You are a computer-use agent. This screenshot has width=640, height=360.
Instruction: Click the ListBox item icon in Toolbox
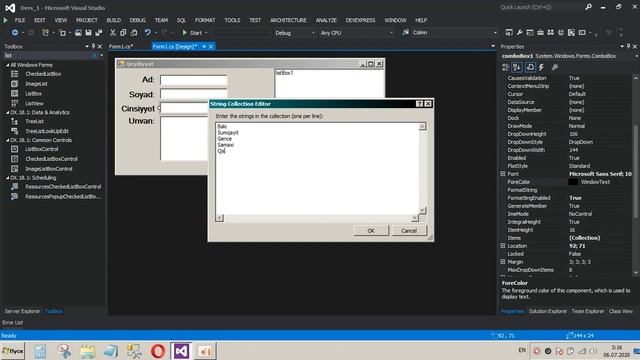click(15, 93)
